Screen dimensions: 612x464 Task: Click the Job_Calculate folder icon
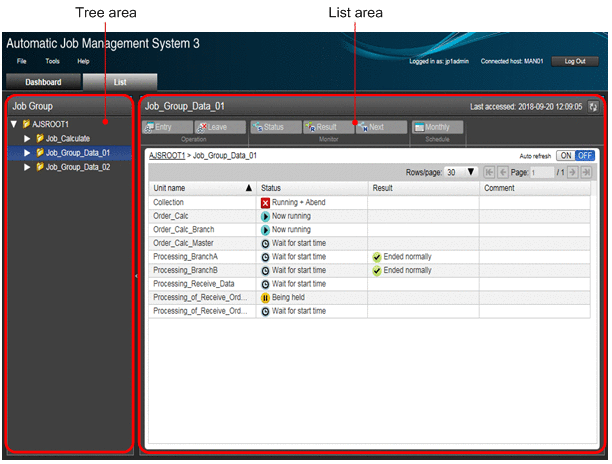click(x=40, y=138)
